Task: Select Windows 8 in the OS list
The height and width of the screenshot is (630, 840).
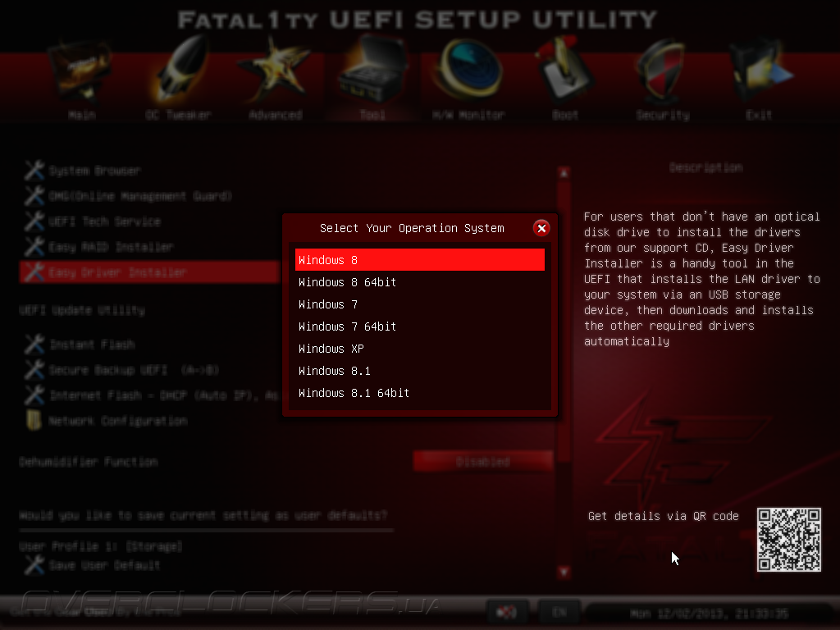Action: pos(419,260)
